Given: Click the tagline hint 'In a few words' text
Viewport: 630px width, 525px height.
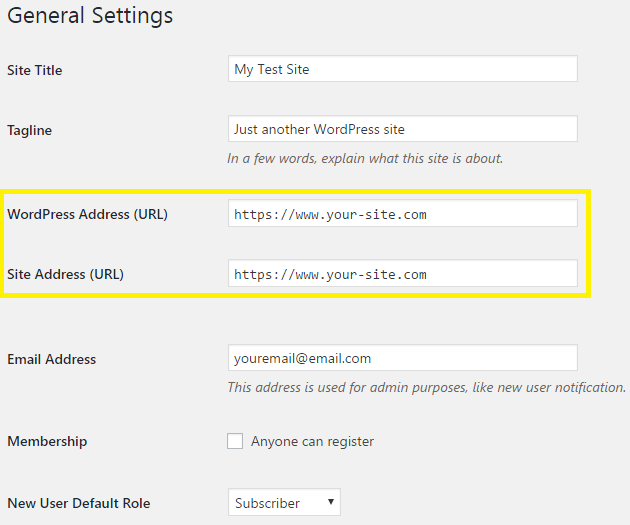Looking at the screenshot, I should point(365,158).
